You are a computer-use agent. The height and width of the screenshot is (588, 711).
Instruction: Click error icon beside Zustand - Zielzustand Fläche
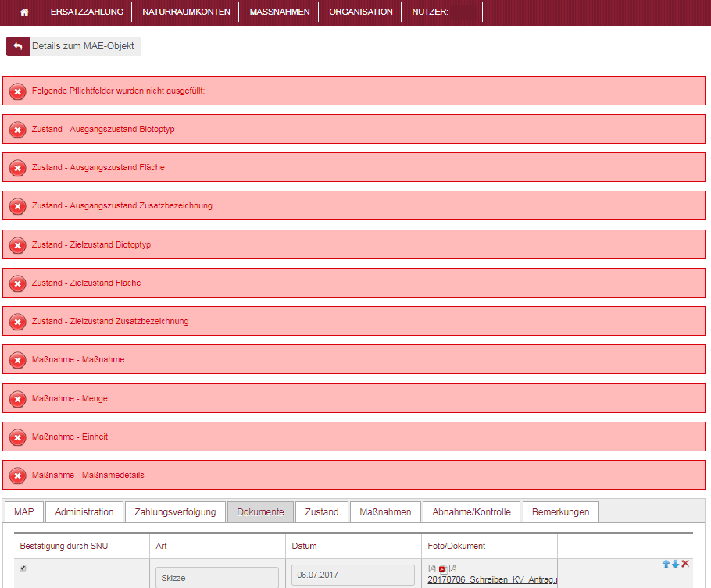tap(17, 283)
